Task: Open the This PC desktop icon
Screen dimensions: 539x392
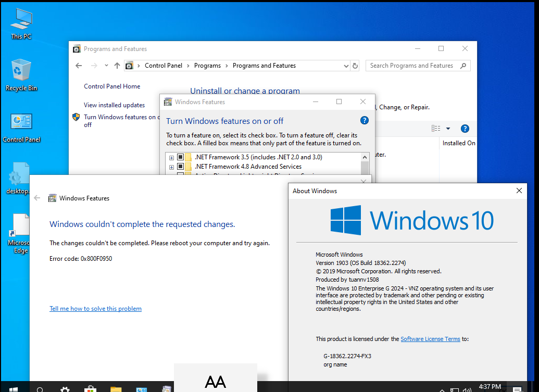Action: [21, 24]
